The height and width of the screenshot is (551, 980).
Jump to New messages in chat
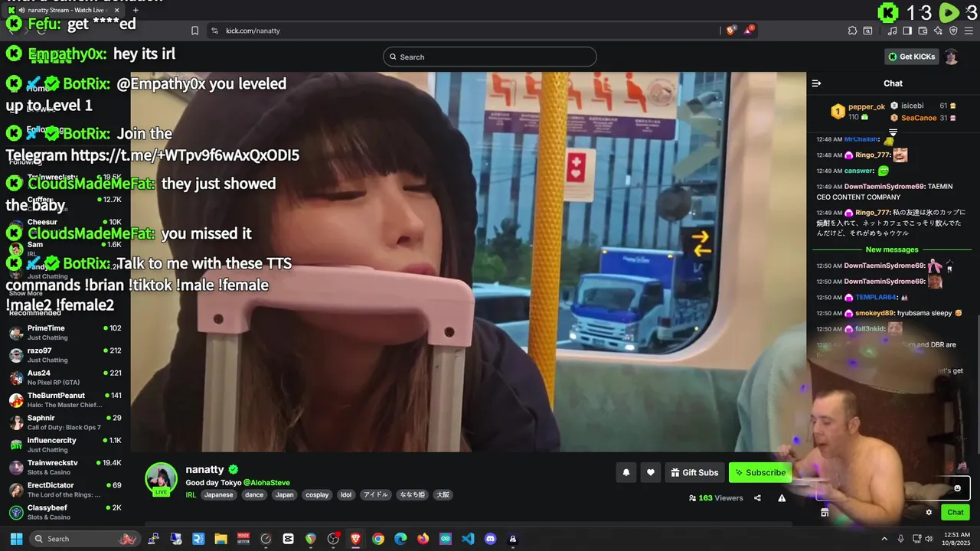pos(892,249)
